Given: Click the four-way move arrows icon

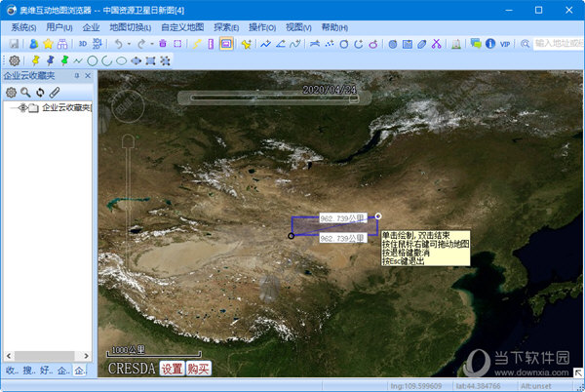Looking at the screenshot, I should click(136, 60).
